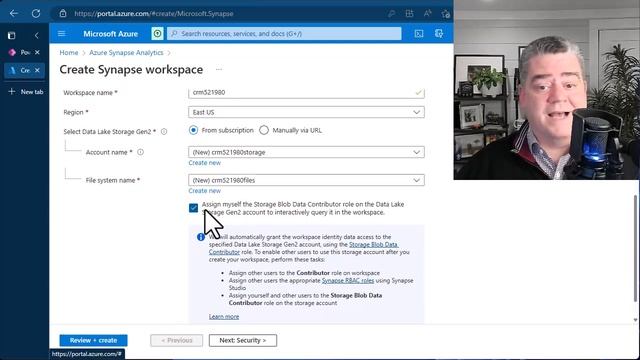Close the Cre tab in vertical tabs
This screenshot has width=640, height=360.
[37, 70]
